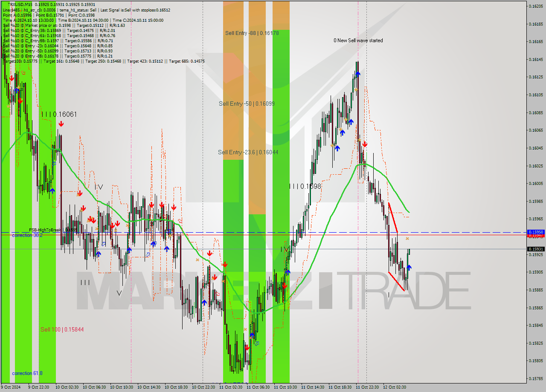
Task: Select the '10 Oct 02:30' time axis label
Action: 67,387
